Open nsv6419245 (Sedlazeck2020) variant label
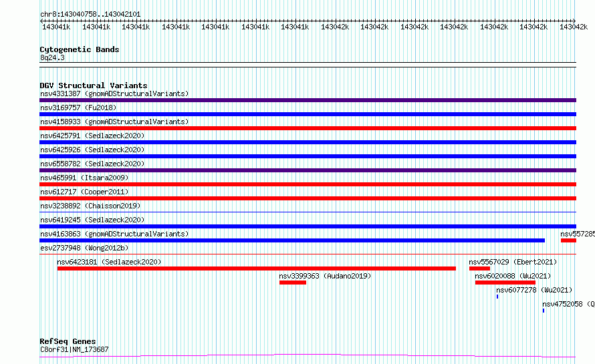The image size is (595, 364). tap(92, 220)
